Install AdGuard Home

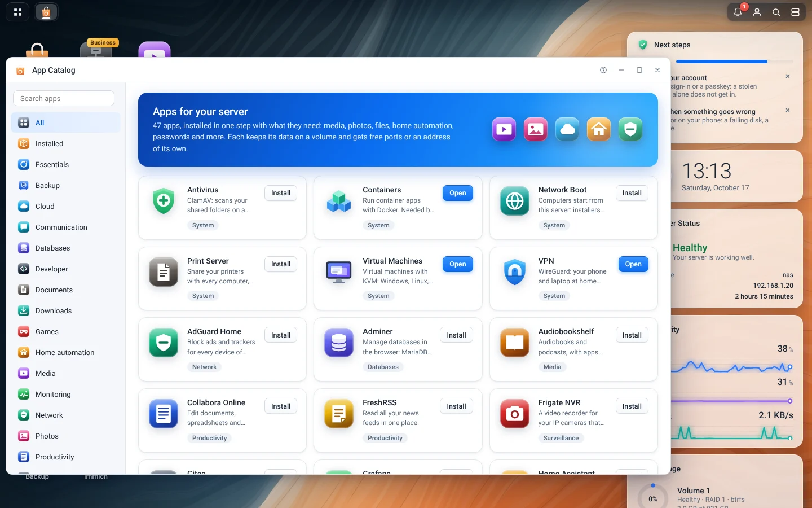click(281, 335)
